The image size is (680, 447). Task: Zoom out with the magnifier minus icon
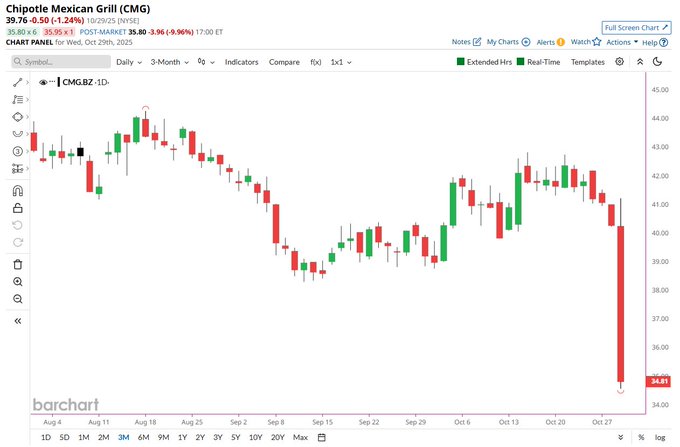pyautogui.click(x=17, y=299)
